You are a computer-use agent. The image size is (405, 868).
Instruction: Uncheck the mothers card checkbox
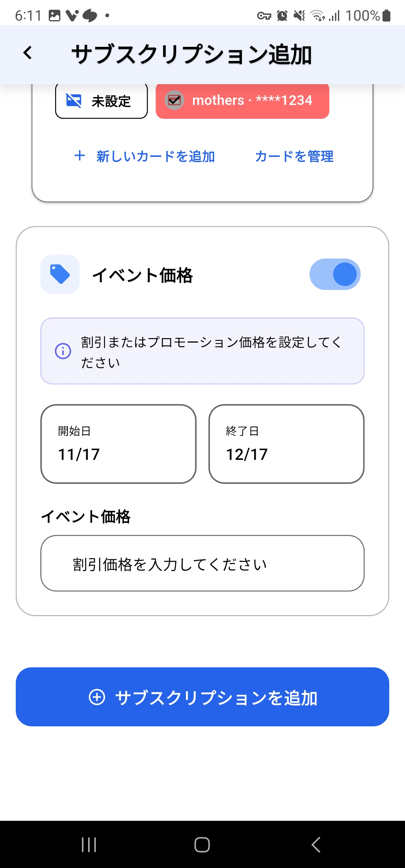tap(174, 100)
